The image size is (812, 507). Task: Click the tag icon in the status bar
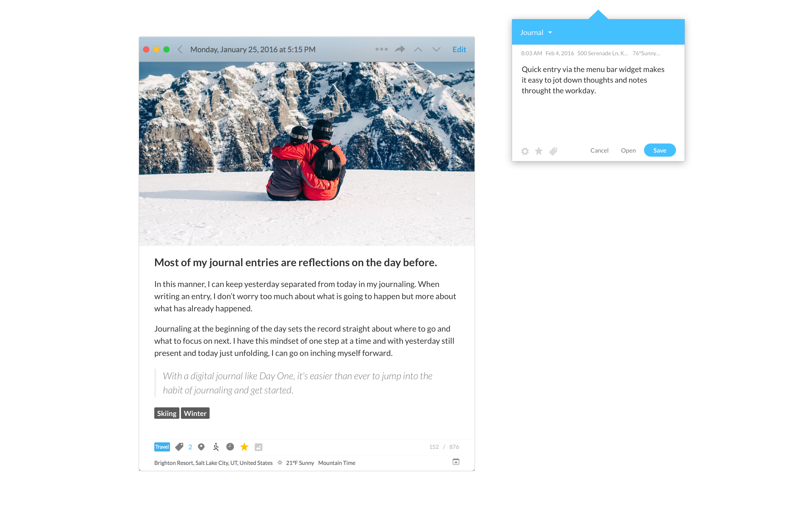[181, 447]
